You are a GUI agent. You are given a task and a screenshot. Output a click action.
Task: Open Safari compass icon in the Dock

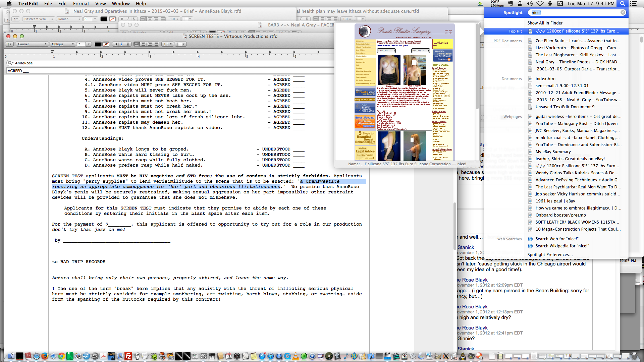(x=36, y=356)
